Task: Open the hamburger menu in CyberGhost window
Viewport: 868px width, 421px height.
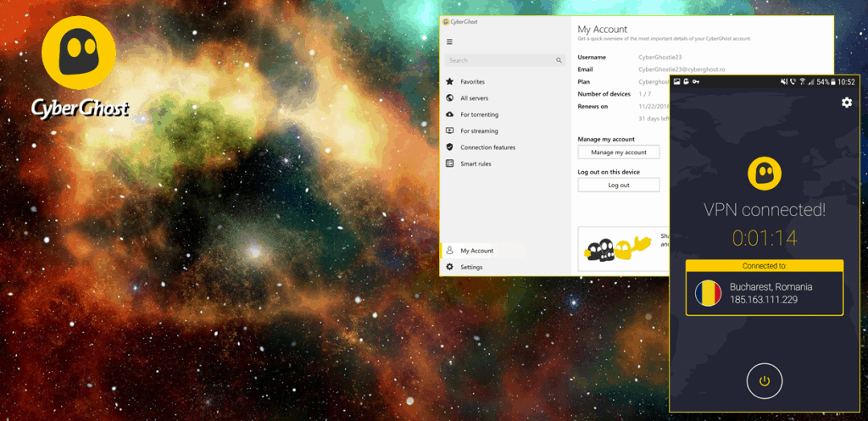Action: click(x=449, y=42)
